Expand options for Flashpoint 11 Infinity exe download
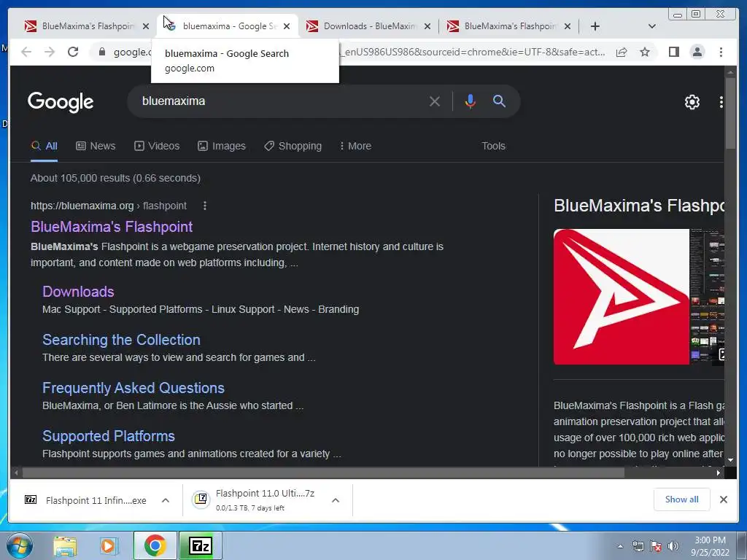 [x=166, y=500]
